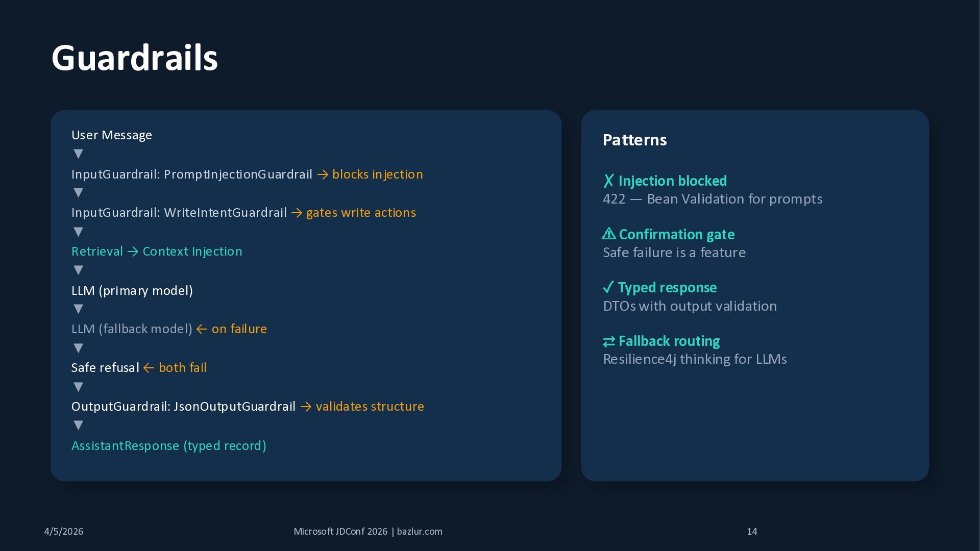Click the down triangle below User Message
This screenshot has height=551, width=980.
[x=78, y=154]
